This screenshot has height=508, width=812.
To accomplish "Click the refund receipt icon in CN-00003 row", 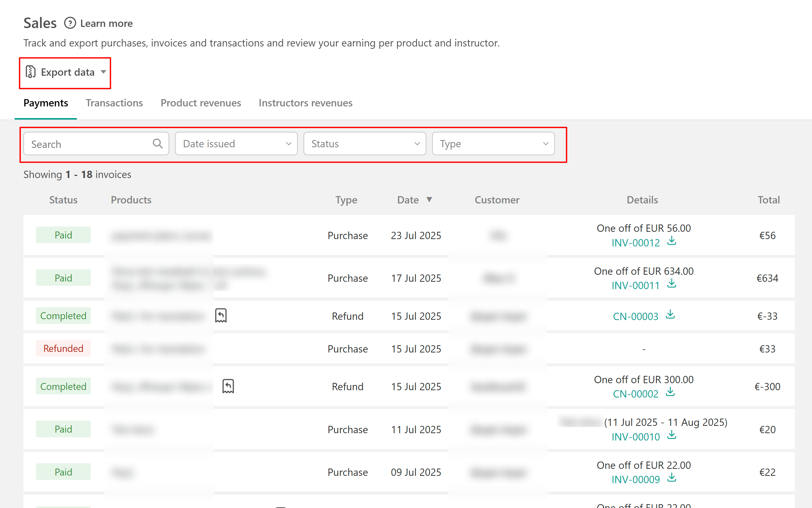I will click(221, 315).
